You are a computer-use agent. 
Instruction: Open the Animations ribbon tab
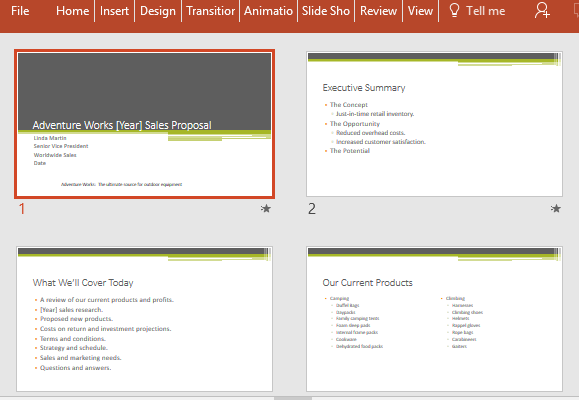coord(268,11)
